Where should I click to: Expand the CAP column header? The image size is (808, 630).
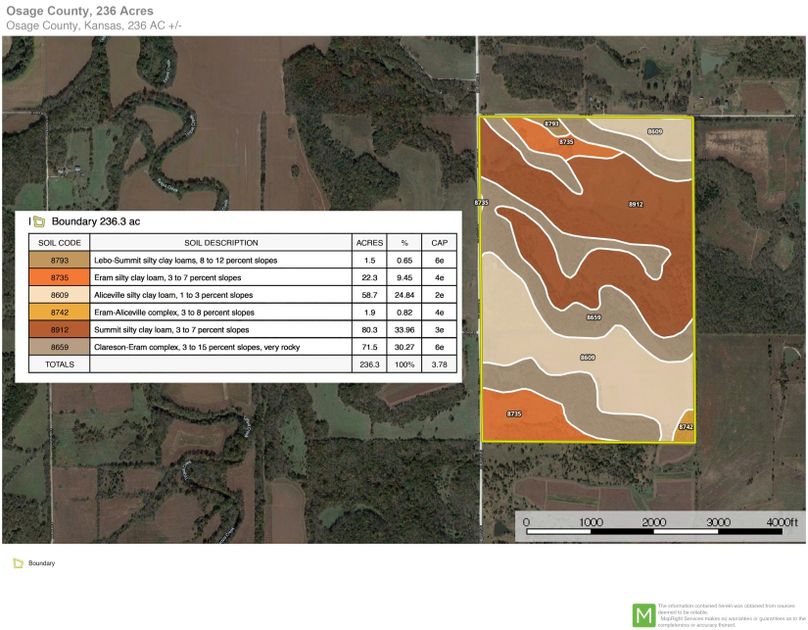pyautogui.click(x=437, y=242)
